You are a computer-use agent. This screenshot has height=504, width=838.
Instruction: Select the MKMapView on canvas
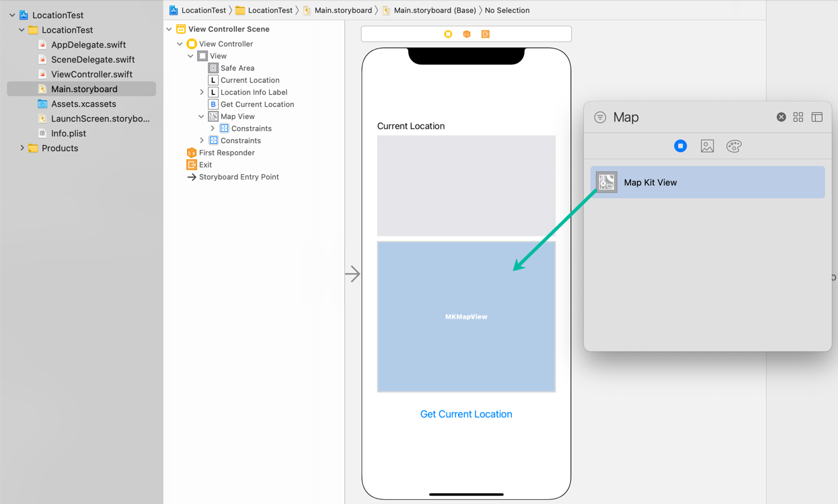(466, 317)
